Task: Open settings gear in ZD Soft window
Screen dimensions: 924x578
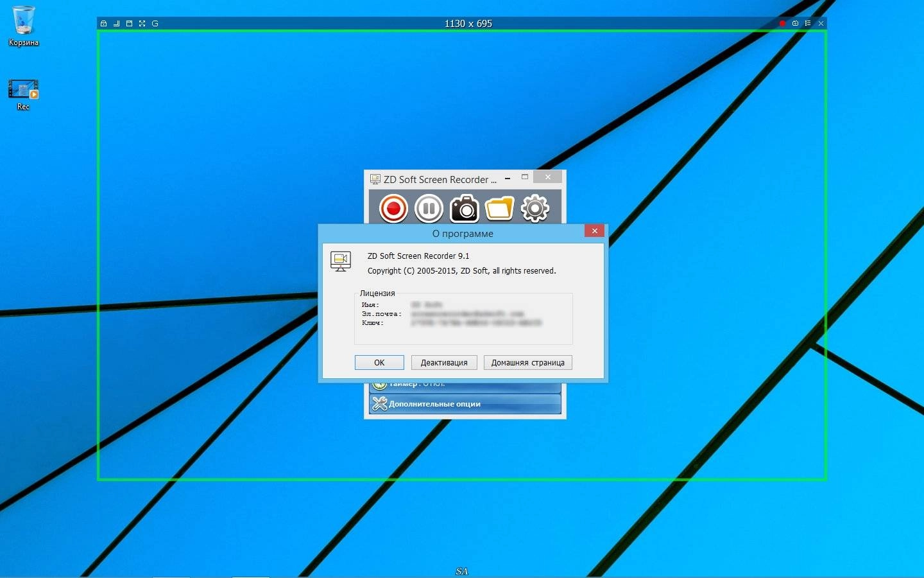Action: tap(535, 209)
